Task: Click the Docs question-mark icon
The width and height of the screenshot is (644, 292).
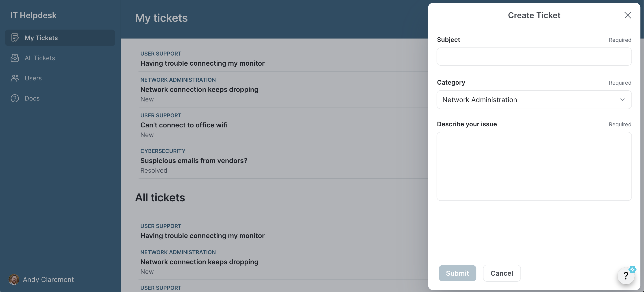Action: click(x=15, y=98)
